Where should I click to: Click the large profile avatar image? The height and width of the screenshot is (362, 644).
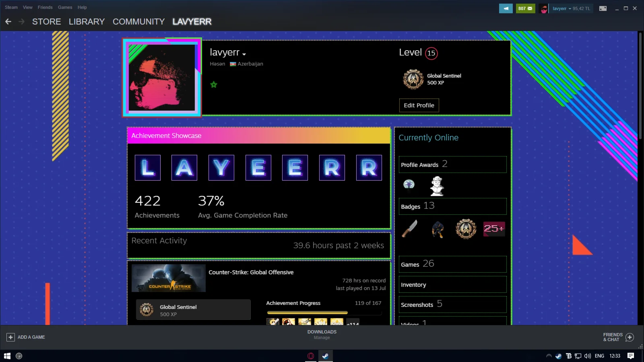tap(162, 77)
